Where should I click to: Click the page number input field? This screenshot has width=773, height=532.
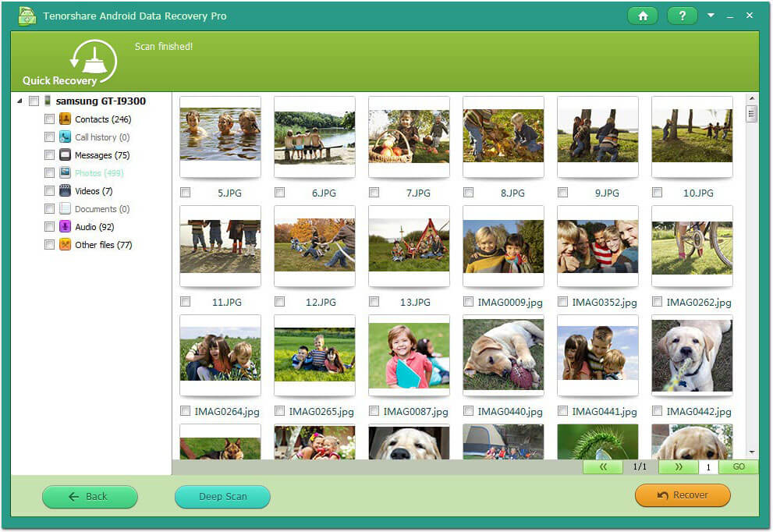708,467
